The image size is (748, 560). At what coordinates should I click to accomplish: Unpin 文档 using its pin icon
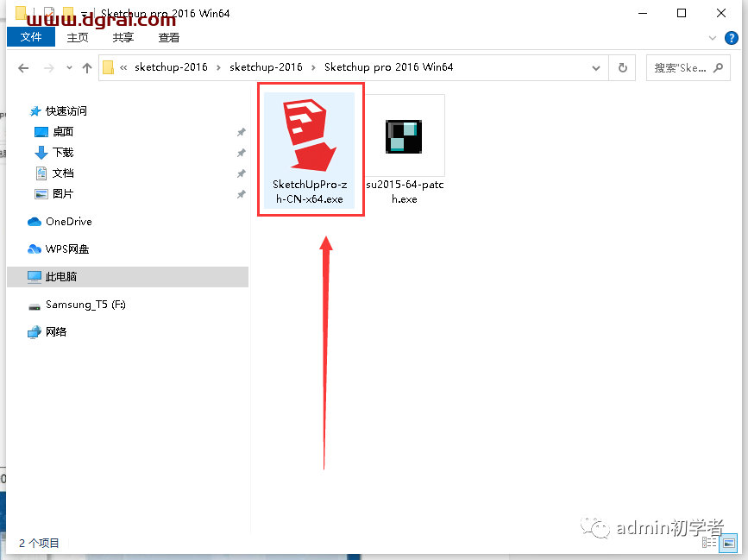click(242, 173)
